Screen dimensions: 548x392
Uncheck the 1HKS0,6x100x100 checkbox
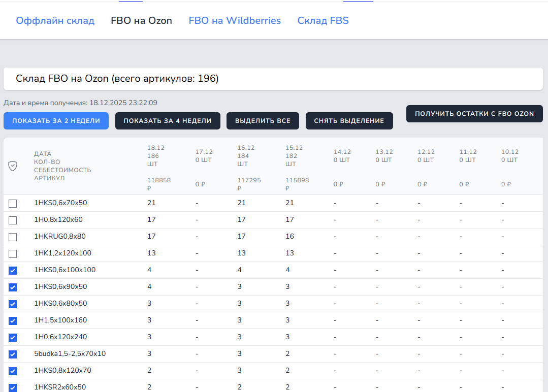coord(13,271)
